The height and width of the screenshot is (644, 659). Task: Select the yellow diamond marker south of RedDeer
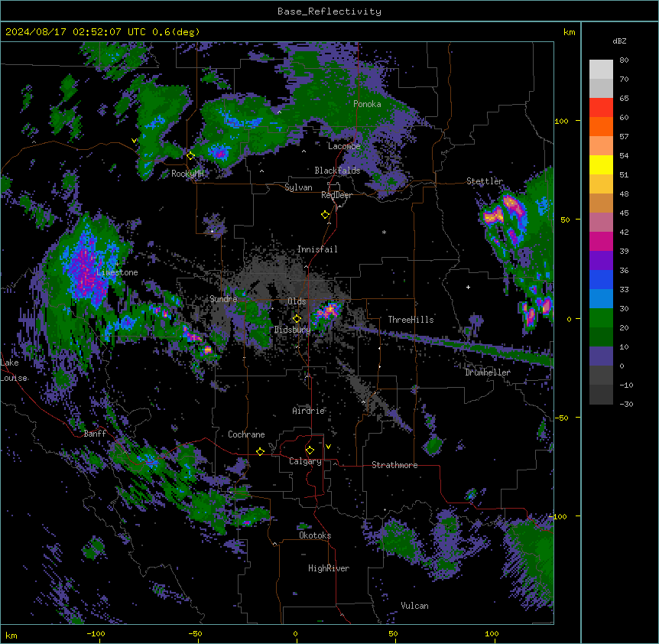tap(326, 215)
